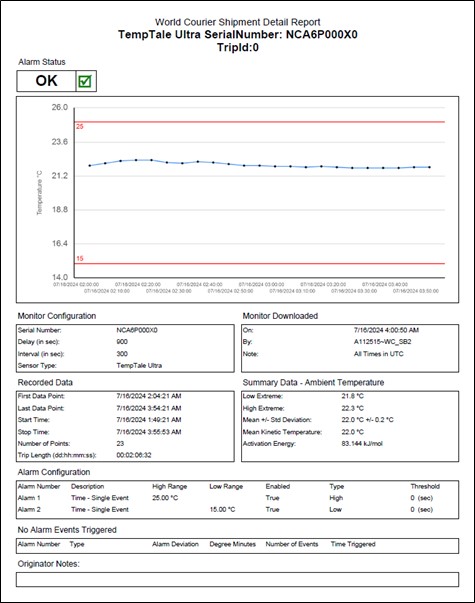Click the first data point on the chart
This screenshot has height=603, width=475.
tap(90, 166)
